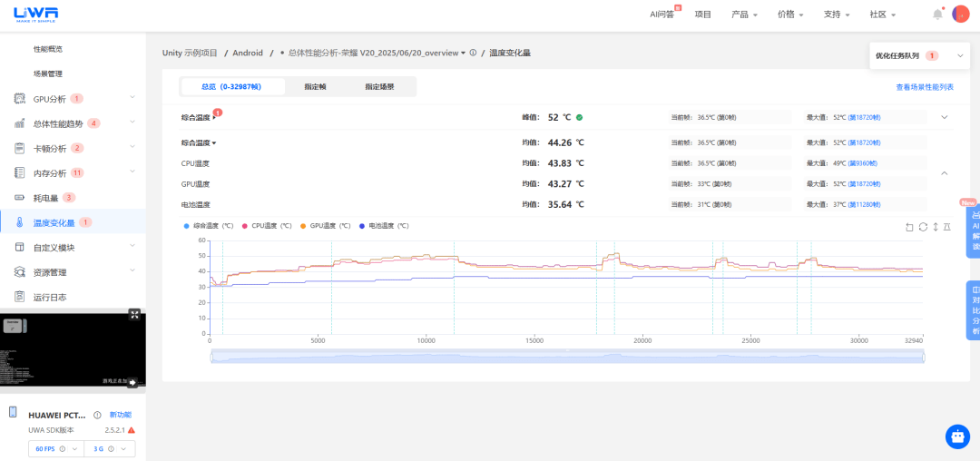Expand the 优化任务队列 panel

coord(961,55)
